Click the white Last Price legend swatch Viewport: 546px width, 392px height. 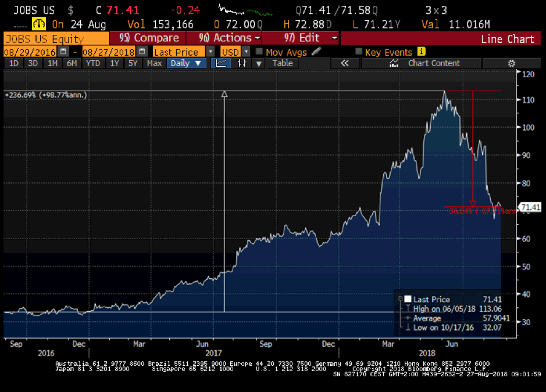(x=408, y=299)
